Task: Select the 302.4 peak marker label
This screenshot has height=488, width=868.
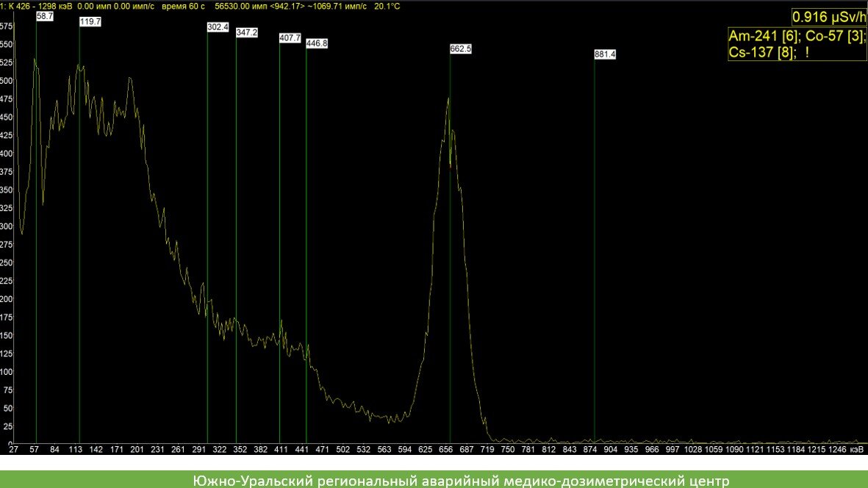Action: click(x=218, y=27)
